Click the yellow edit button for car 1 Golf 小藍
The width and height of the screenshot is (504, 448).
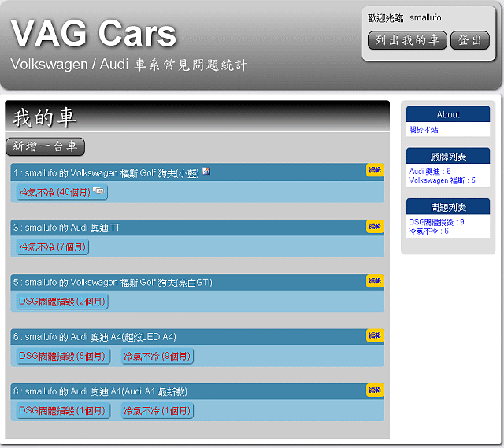point(375,170)
